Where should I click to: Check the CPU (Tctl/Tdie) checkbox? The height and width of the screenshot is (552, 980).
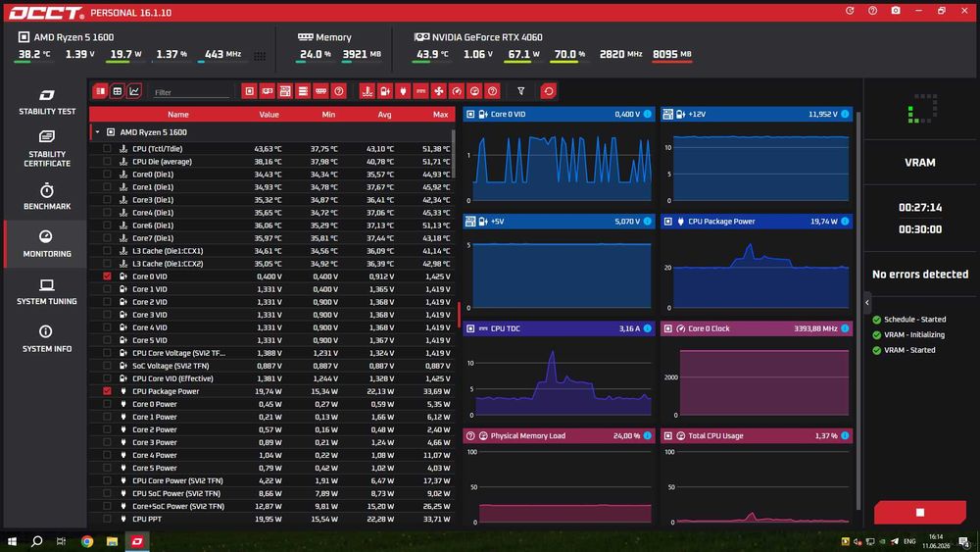[107, 149]
